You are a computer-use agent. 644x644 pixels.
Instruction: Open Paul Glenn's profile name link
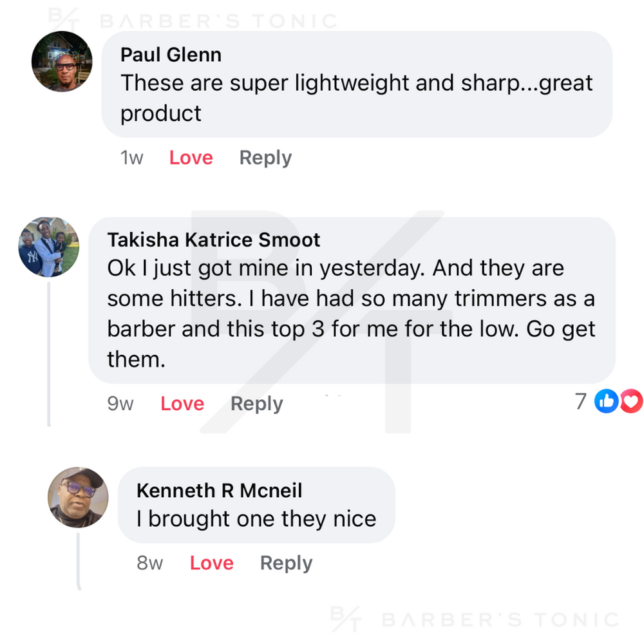click(171, 55)
